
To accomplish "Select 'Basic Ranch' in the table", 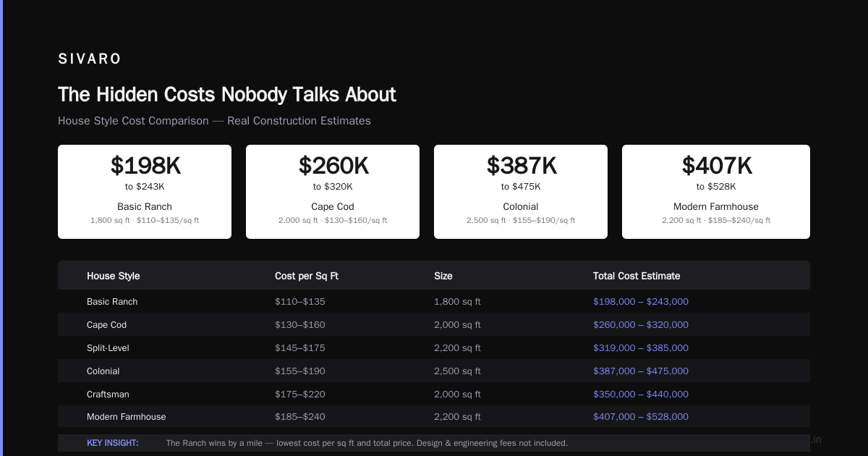I will tap(112, 302).
